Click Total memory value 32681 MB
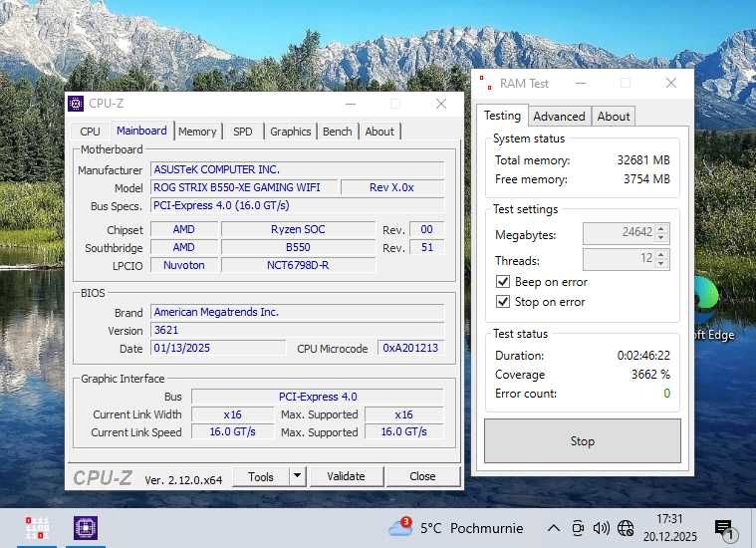This screenshot has height=548, width=756. 643,159
